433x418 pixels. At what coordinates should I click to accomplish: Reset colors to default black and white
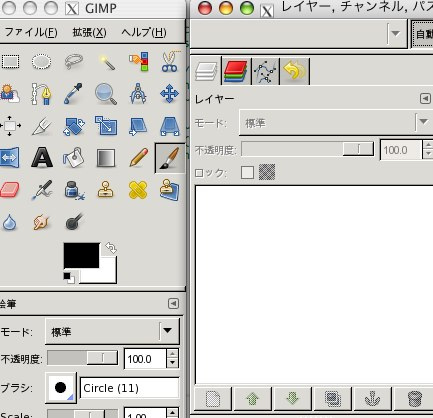[x=69, y=278]
